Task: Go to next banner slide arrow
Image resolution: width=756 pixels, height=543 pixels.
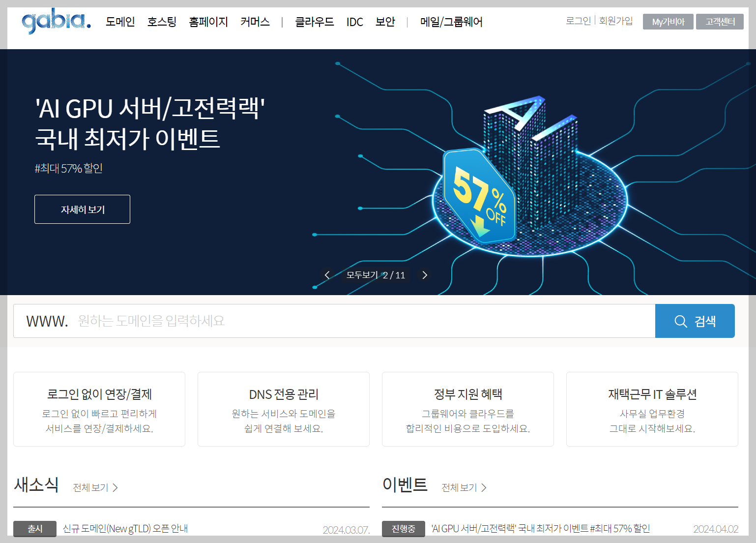Action: tap(425, 275)
